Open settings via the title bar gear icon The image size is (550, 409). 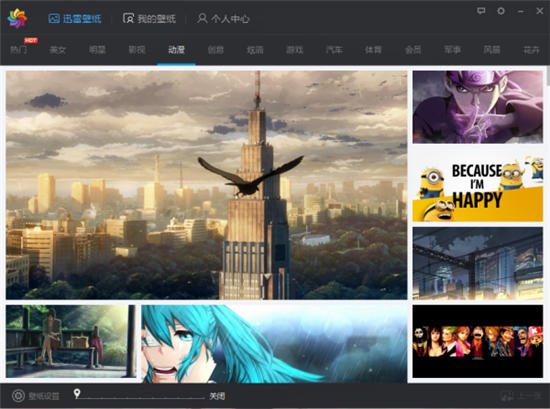point(501,11)
